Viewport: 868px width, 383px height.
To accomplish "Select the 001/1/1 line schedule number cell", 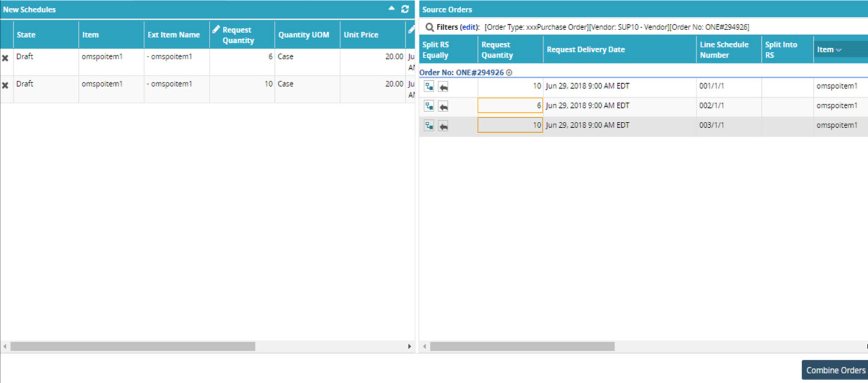I will pos(729,86).
